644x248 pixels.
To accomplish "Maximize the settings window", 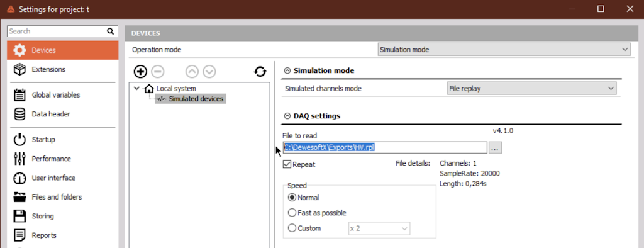I will pyautogui.click(x=601, y=9).
